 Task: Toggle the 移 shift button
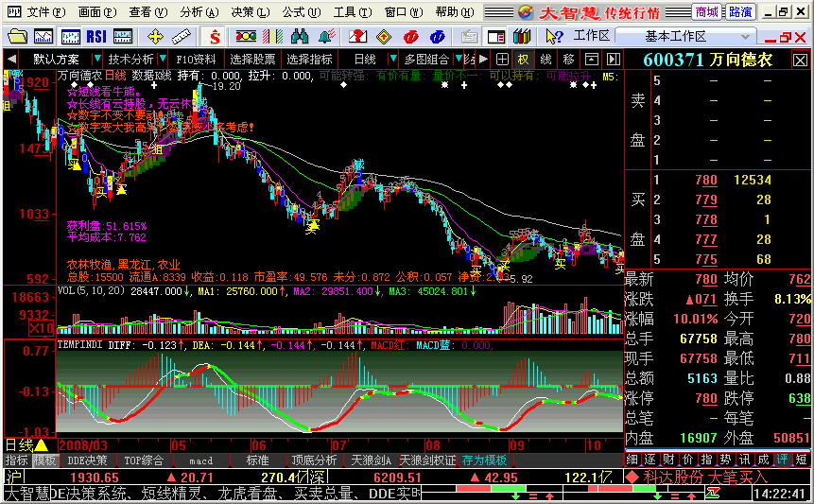tap(568, 60)
